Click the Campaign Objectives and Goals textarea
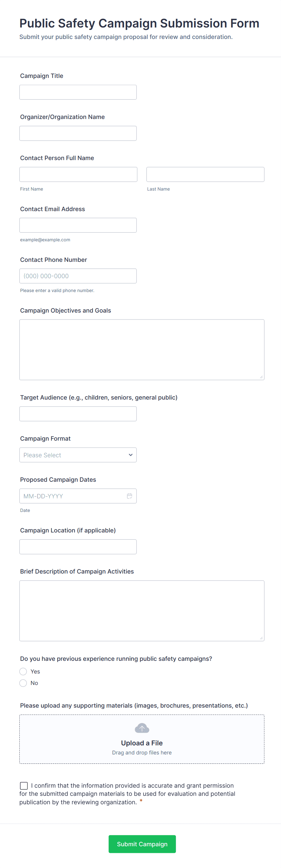 click(142, 350)
